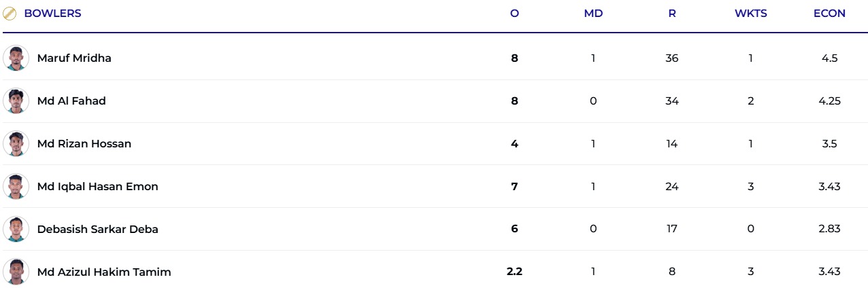Click Md Rizan Hossan's player avatar
This screenshot has height=288, width=868.
pyautogui.click(x=16, y=144)
